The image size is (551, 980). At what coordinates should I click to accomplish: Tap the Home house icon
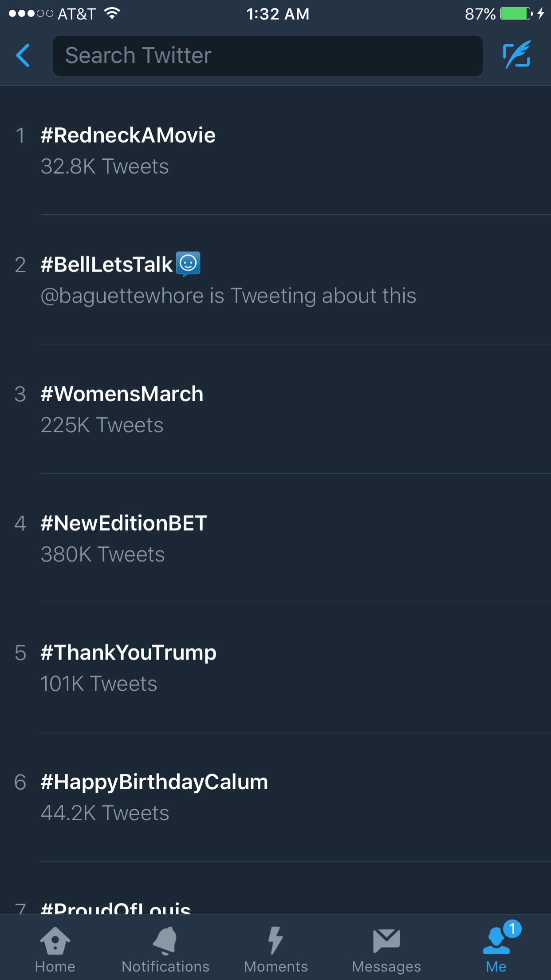pyautogui.click(x=55, y=941)
